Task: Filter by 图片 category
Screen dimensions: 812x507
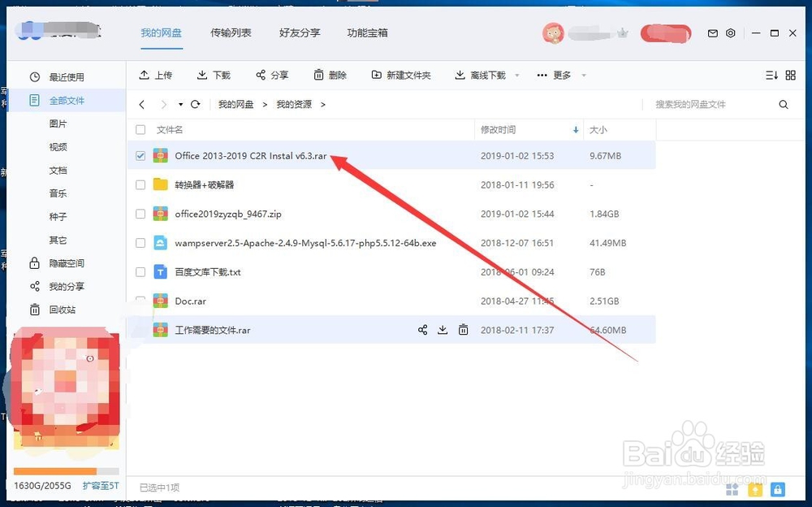Action: pos(58,123)
